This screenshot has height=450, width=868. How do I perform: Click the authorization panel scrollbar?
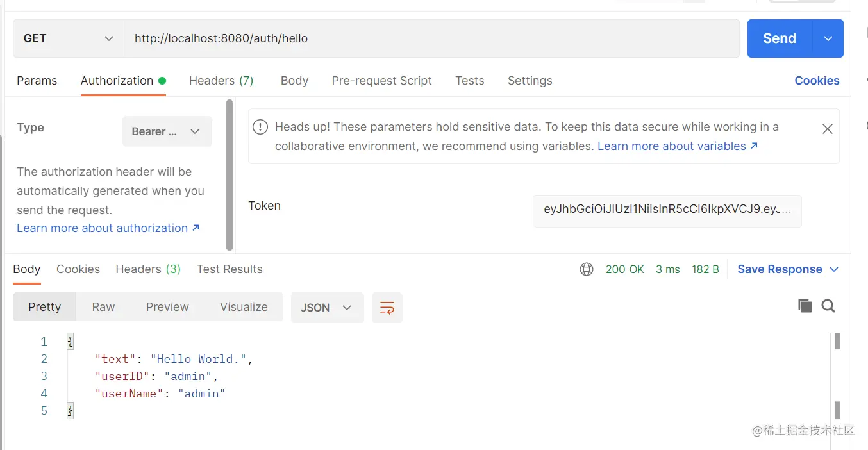click(230, 174)
